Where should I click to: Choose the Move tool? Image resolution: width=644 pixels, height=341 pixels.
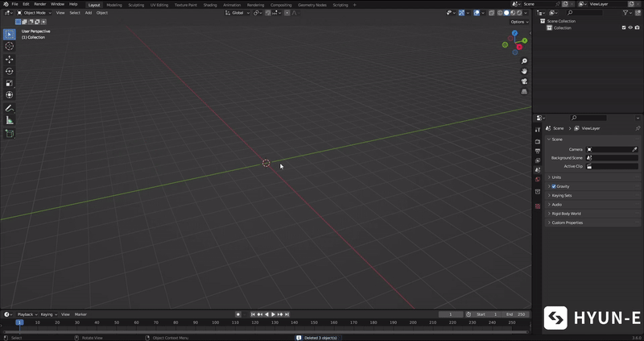point(10,59)
